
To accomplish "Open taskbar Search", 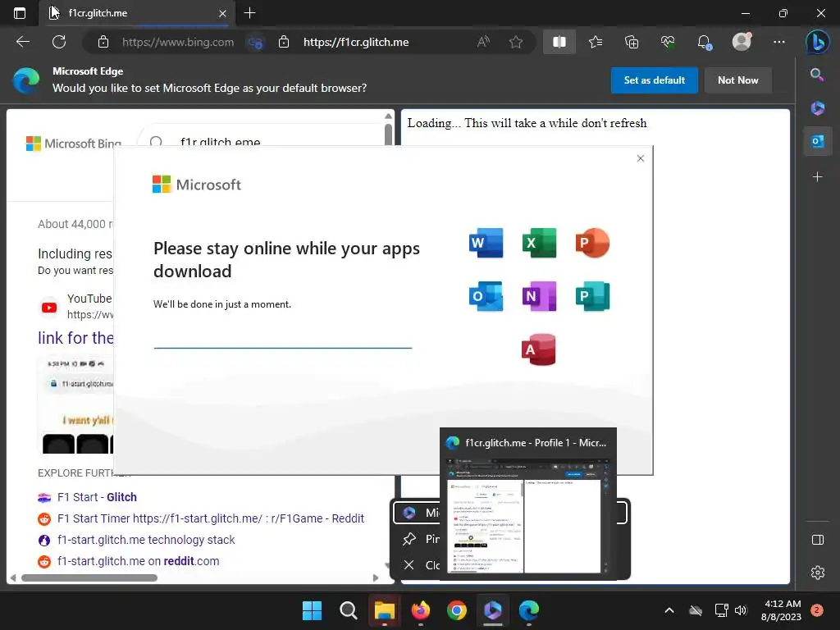I will coord(348,610).
